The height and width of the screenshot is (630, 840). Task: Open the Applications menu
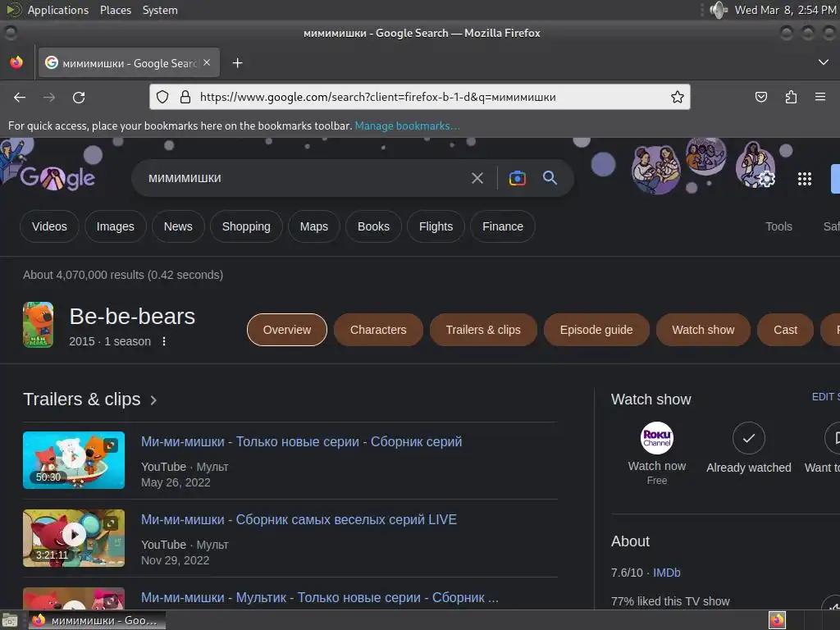click(58, 10)
